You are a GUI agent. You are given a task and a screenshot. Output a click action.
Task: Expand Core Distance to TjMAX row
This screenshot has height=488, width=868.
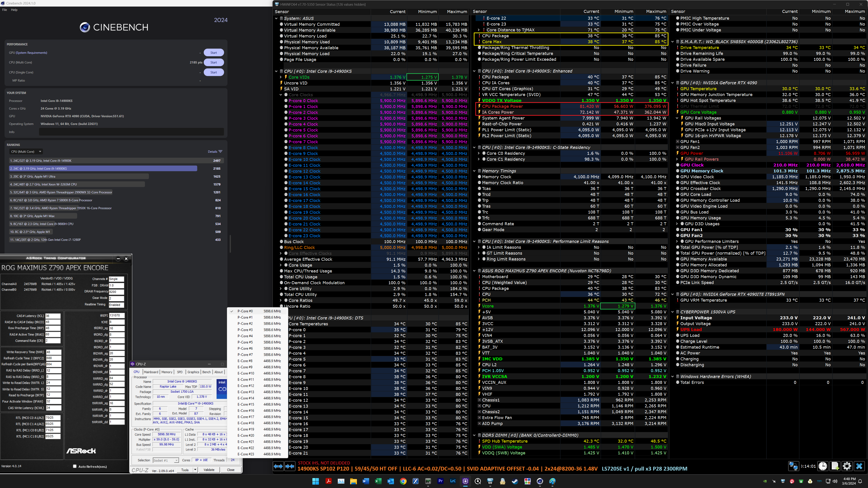[479, 30]
